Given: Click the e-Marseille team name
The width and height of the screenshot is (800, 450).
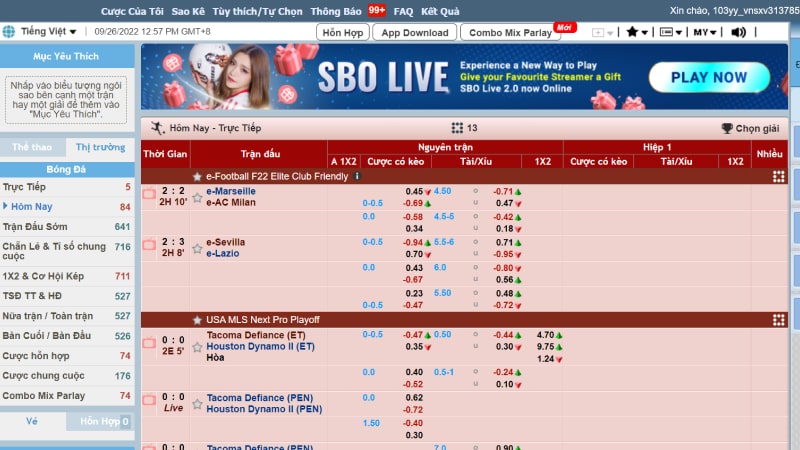Looking at the screenshot, I should tap(231, 191).
